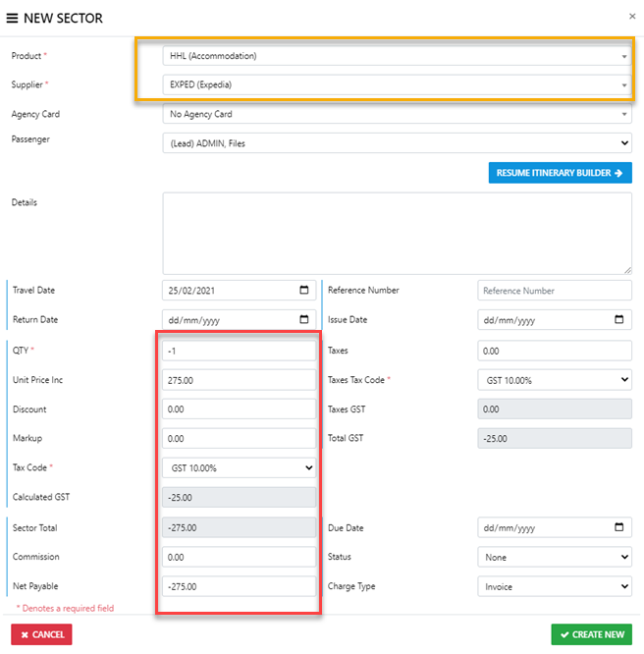Click into the Details text area
Viewport: 644px width, 654px height.
[397, 233]
